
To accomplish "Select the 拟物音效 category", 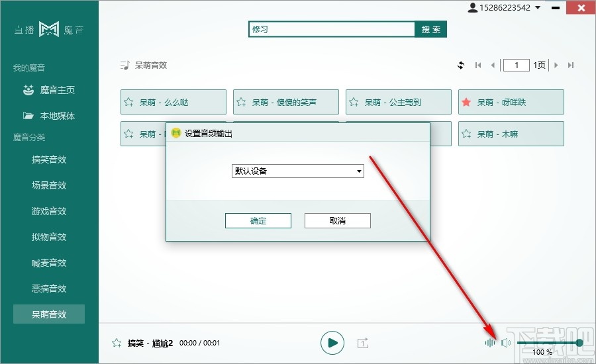I will pyautogui.click(x=49, y=237).
